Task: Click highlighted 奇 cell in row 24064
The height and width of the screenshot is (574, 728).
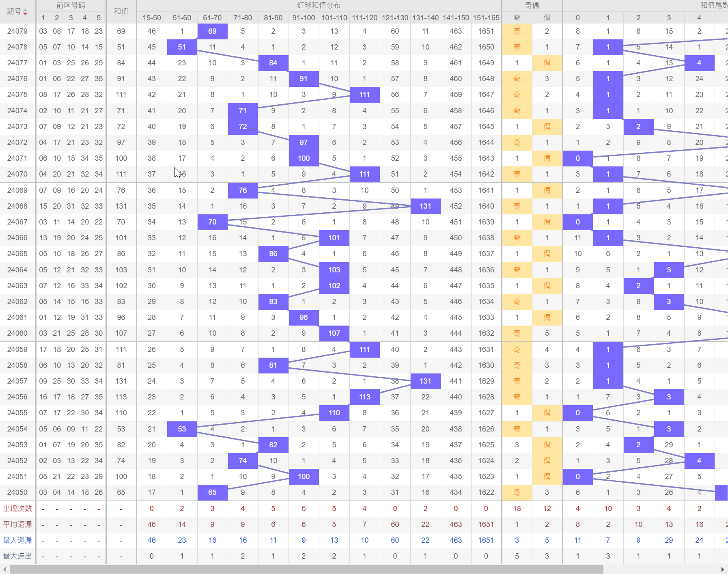Action: click(x=517, y=270)
